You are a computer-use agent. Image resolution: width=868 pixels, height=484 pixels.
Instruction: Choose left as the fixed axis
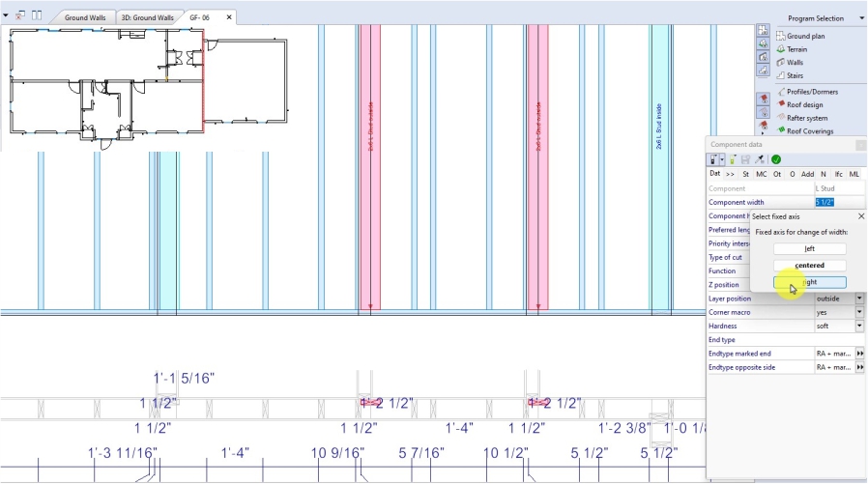(810, 248)
